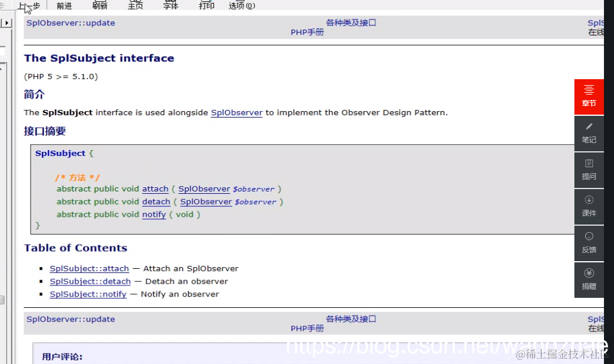Click the 接口摘要 heading
614x364 pixels.
pos(45,131)
